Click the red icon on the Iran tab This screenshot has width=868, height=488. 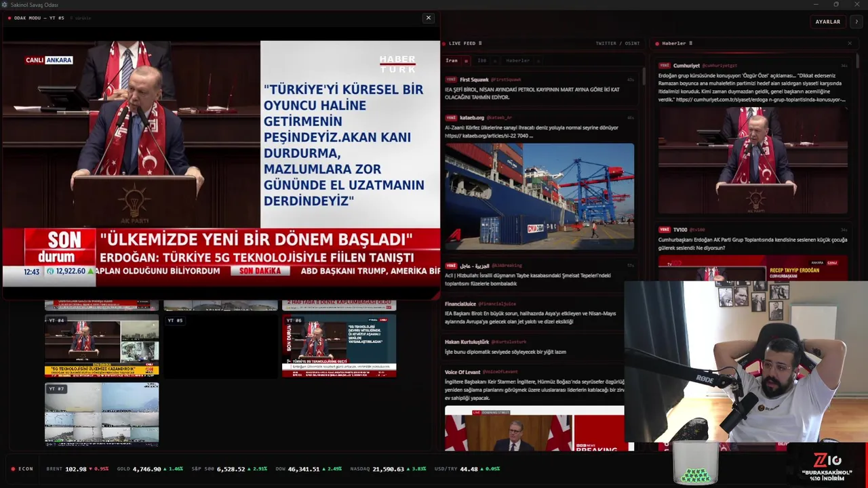[x=466, y=61]
